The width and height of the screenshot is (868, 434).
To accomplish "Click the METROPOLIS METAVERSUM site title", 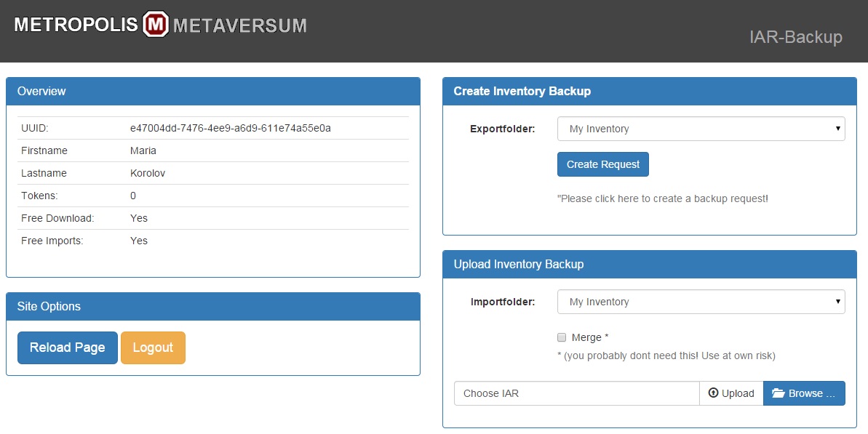I will 161,25.
